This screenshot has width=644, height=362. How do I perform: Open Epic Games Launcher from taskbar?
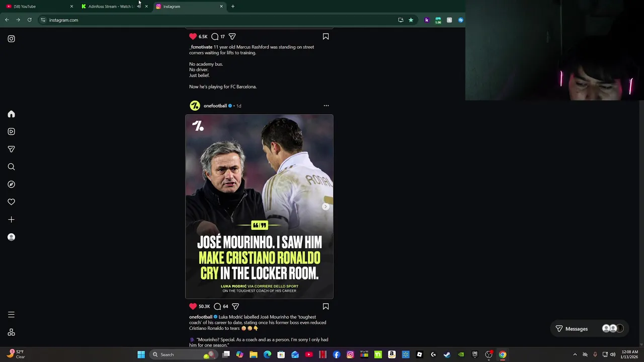(474, 354)
